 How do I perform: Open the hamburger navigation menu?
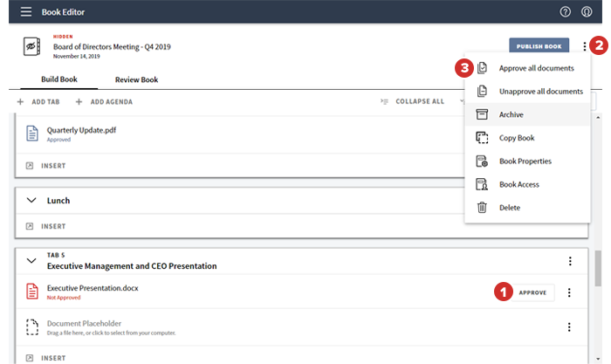click(x=25, y=12)
